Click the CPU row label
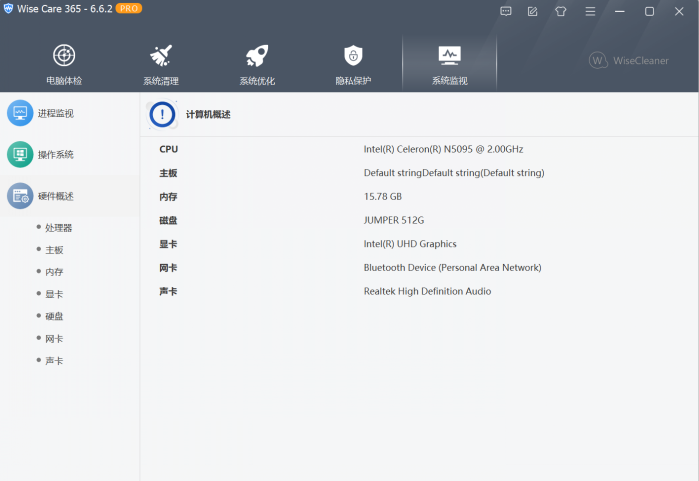The width and height of the screenshot is (699, 481). pos(169,149)
